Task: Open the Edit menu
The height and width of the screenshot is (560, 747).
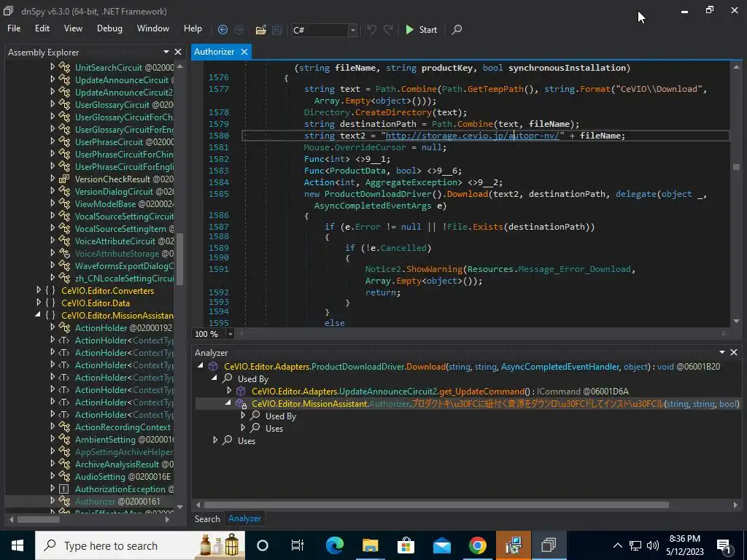Action: pos(42,28)
